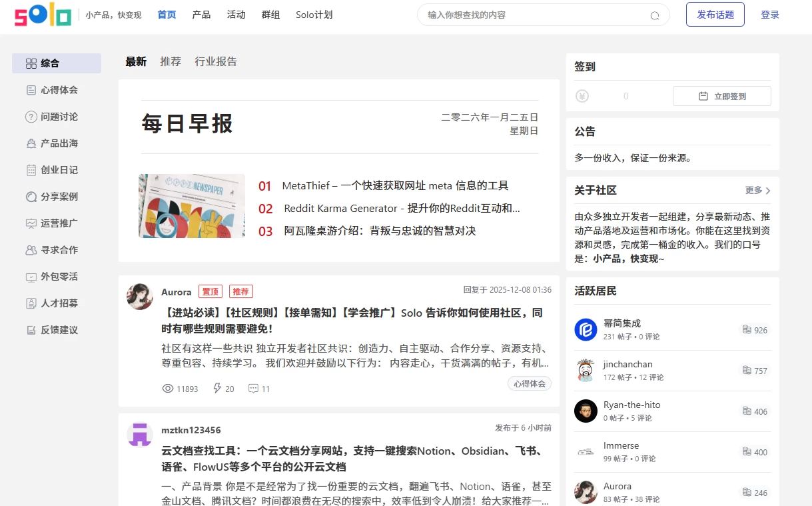Open the 运营推广 sidebar section

point(59,223)
